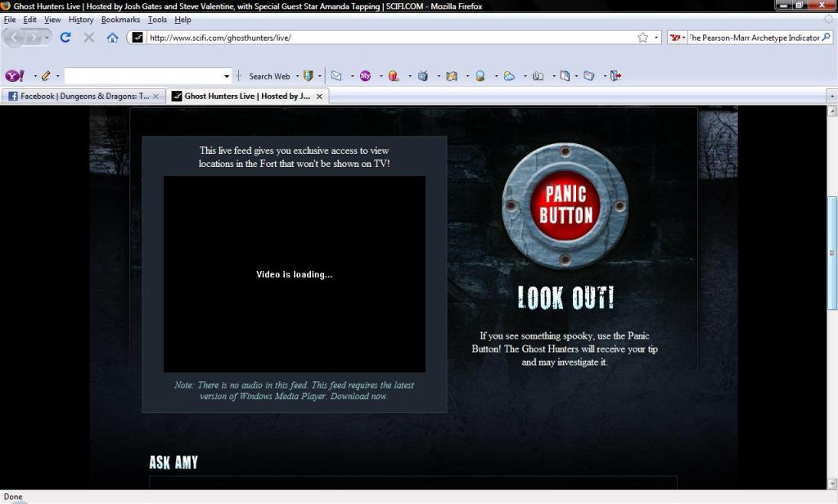Open the Bookmarks menu

120,20
